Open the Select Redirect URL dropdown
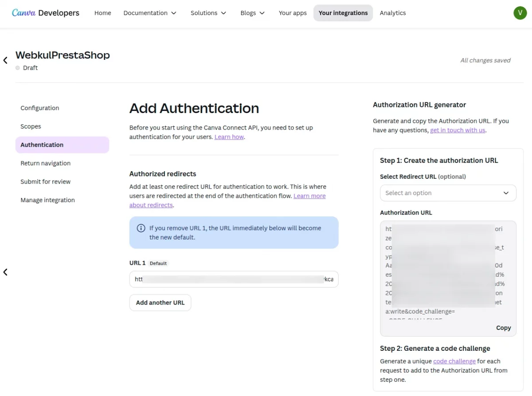532x396 pixels. 448,193
